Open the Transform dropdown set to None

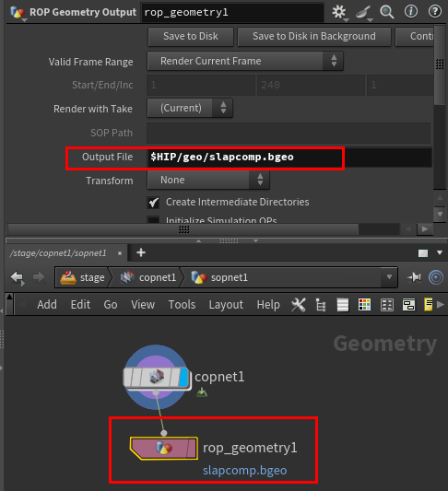tap(208, 180)
